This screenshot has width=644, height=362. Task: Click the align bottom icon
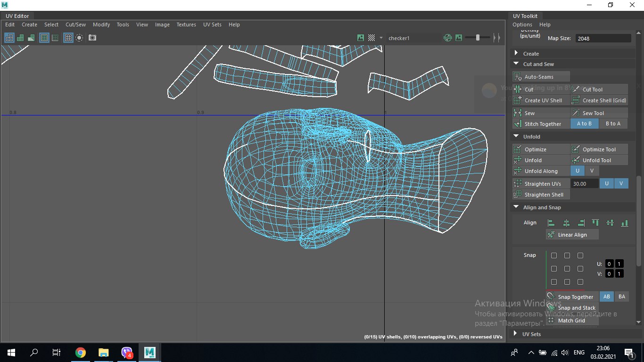pyautogui.click(x=625, y=223)
